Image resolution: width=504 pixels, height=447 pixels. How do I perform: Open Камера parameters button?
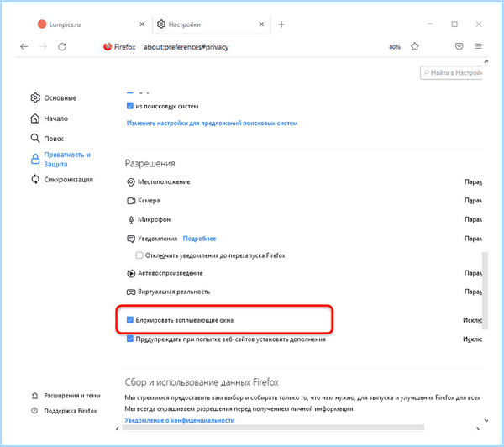[473, 201]
